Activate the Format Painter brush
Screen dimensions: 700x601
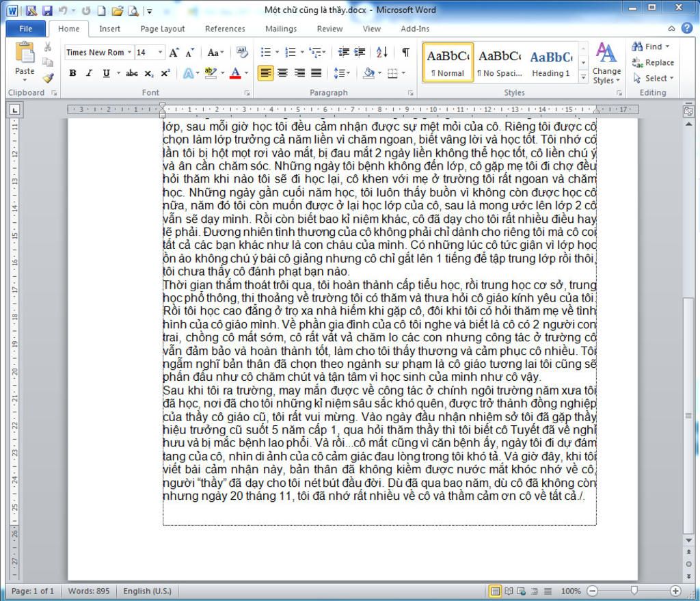tap(48, 78)
